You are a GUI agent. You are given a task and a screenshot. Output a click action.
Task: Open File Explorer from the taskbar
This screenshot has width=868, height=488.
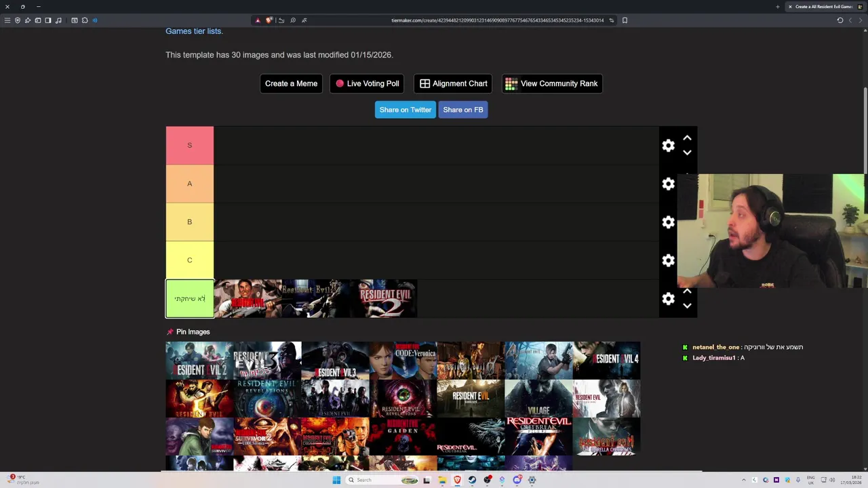[442, 480]
